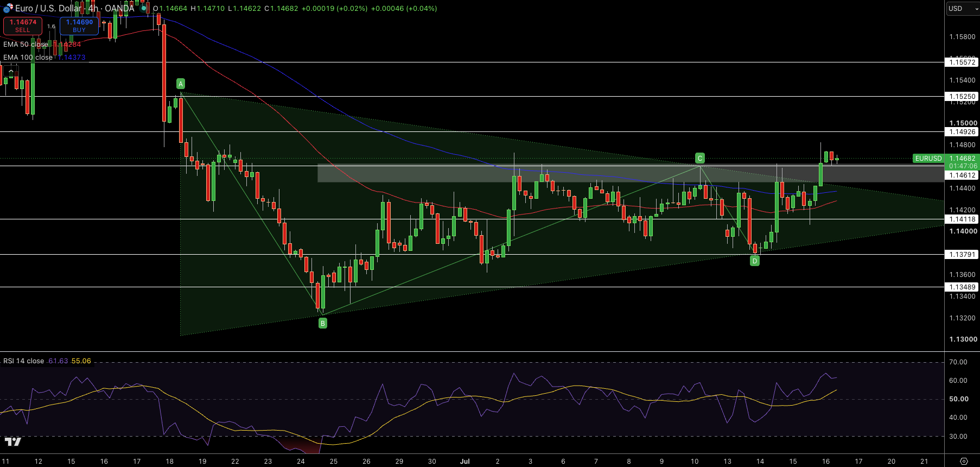Click the Euro / U.S. Dollar symbol title
Viewport: 980px width, 467px height.
(x=48, y=8)
